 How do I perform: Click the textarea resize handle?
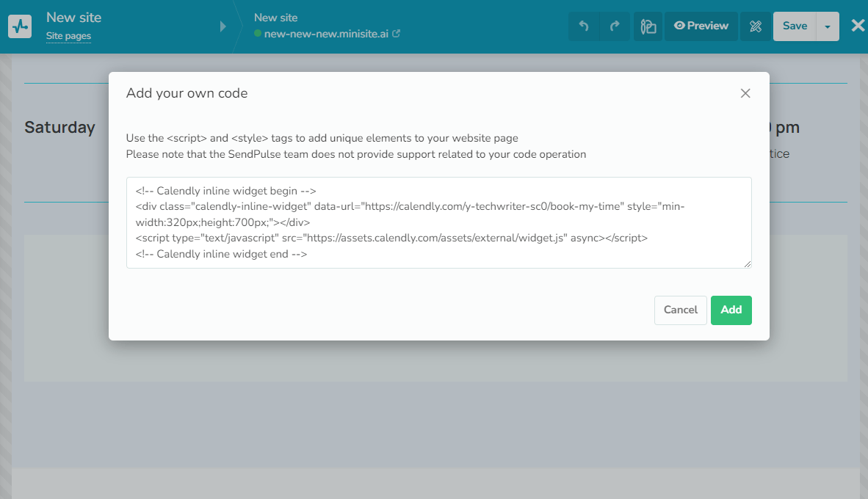(748, 264)
